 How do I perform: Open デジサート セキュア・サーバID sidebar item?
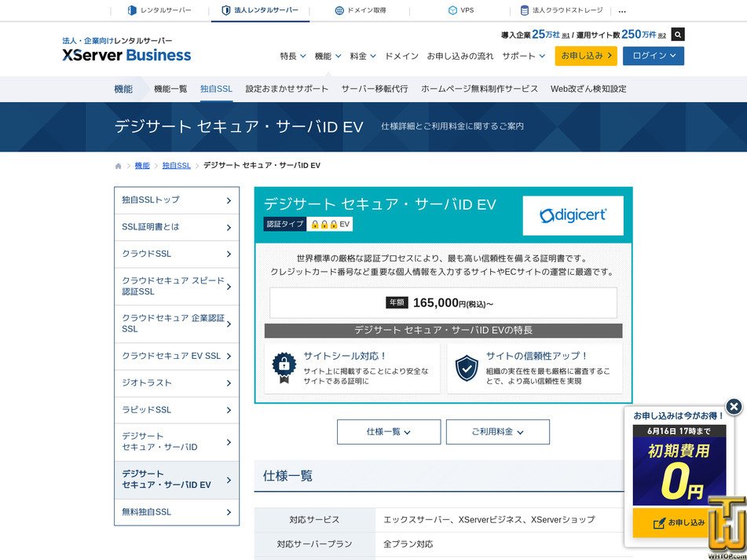click(x=177, y=442)
